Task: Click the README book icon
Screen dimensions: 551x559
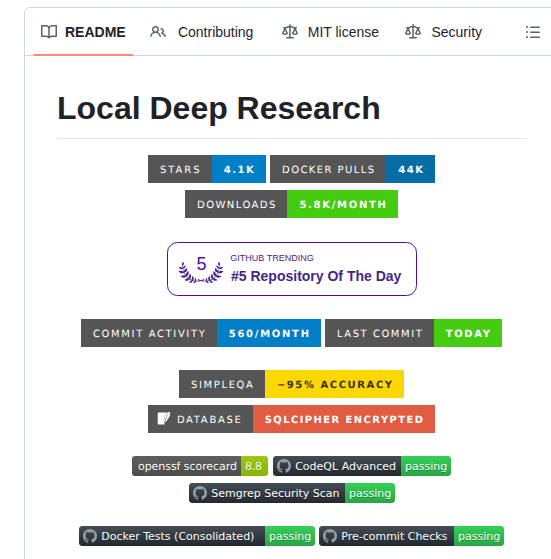Action: point(49,32)
